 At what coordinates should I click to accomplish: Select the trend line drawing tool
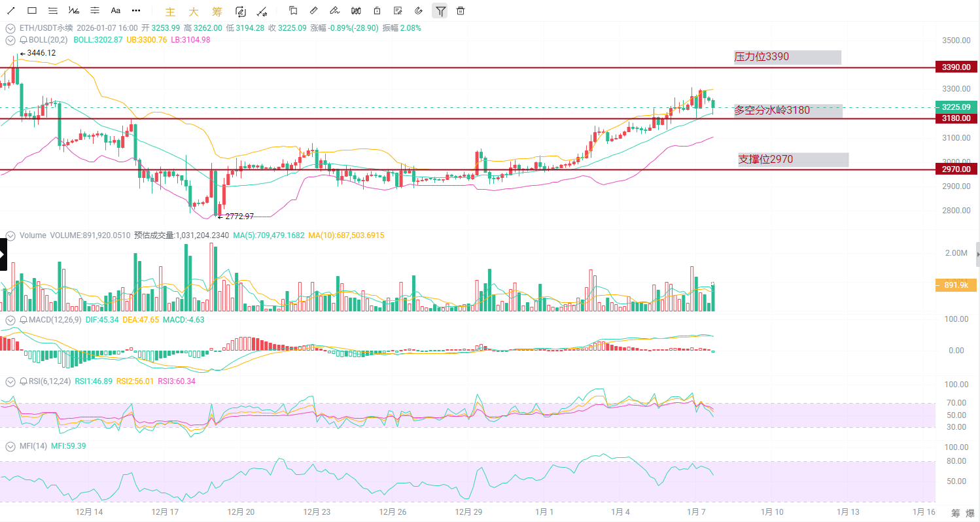coord(10,10)
